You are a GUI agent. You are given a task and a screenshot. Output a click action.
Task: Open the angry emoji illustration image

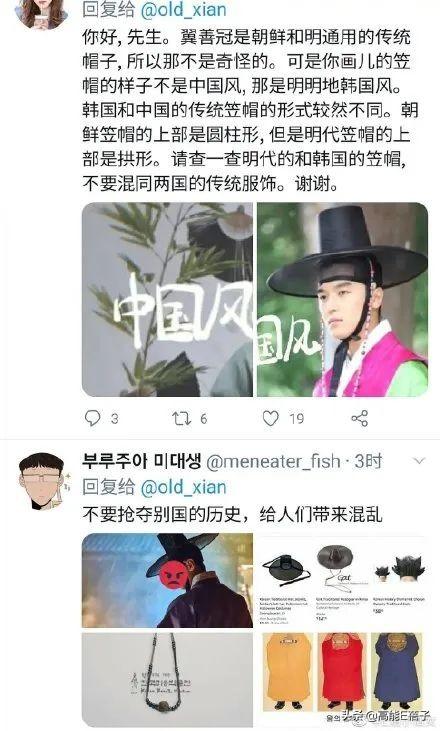(x=167, y=580)
